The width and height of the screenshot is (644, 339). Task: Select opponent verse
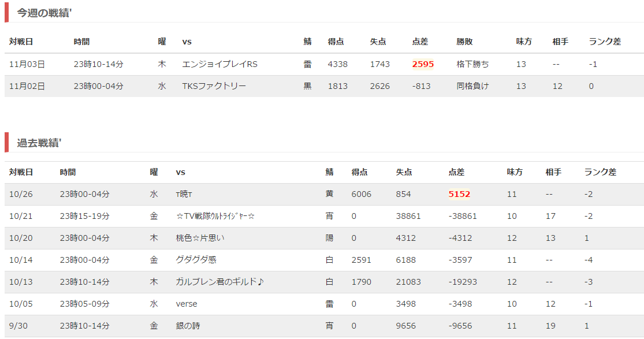click(x=187, y=304)
